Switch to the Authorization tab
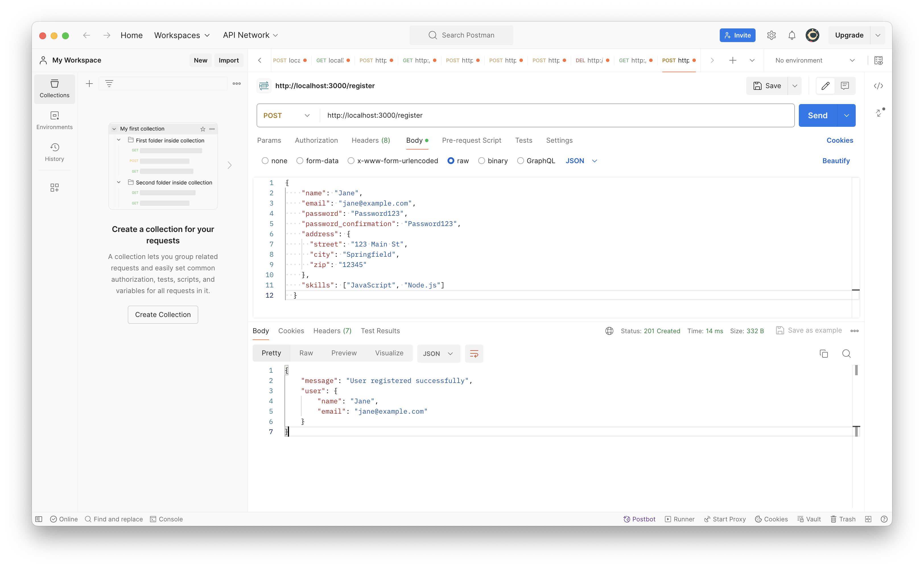 coord(316,140)
